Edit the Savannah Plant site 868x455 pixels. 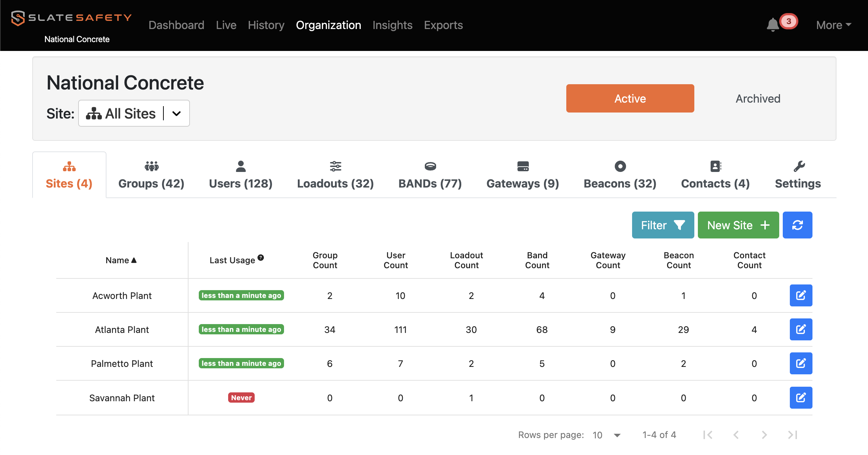pyautogui.click(x=801, y=398)
